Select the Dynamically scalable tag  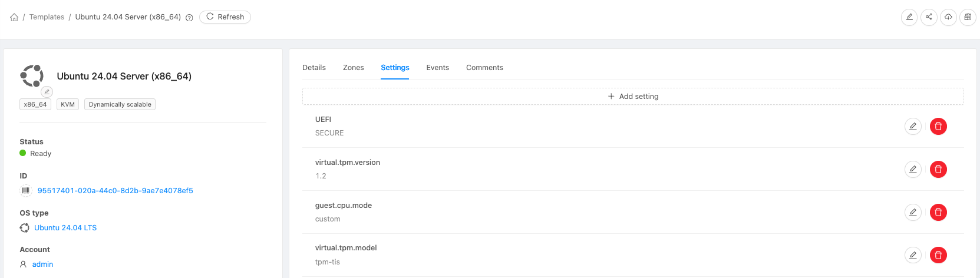[120, 104]
